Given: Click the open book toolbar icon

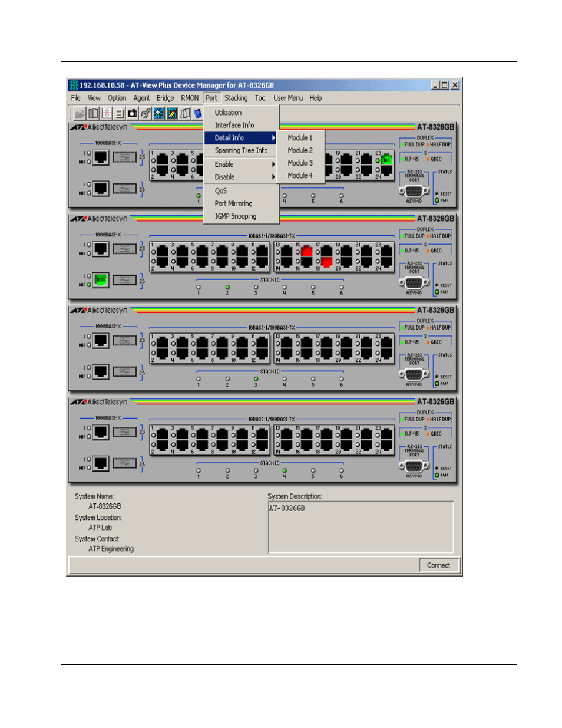Looking at the screenshot, I should [x=93, y=113].
